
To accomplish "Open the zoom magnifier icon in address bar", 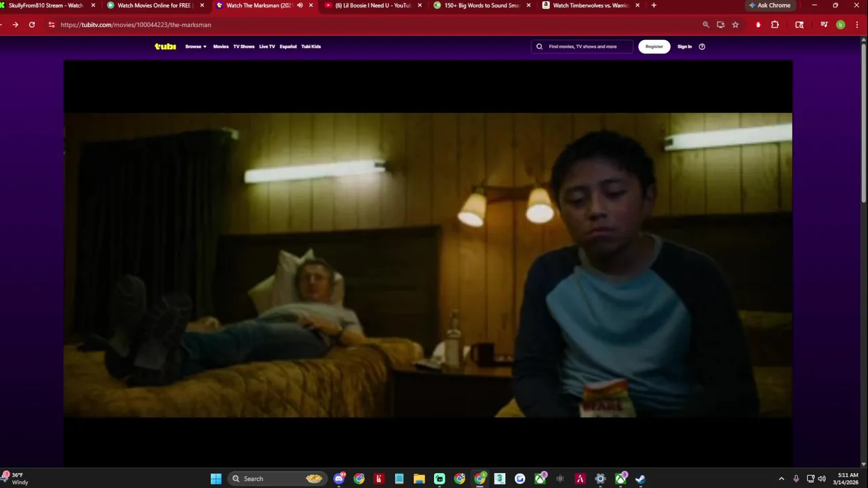I will (706, 24).
